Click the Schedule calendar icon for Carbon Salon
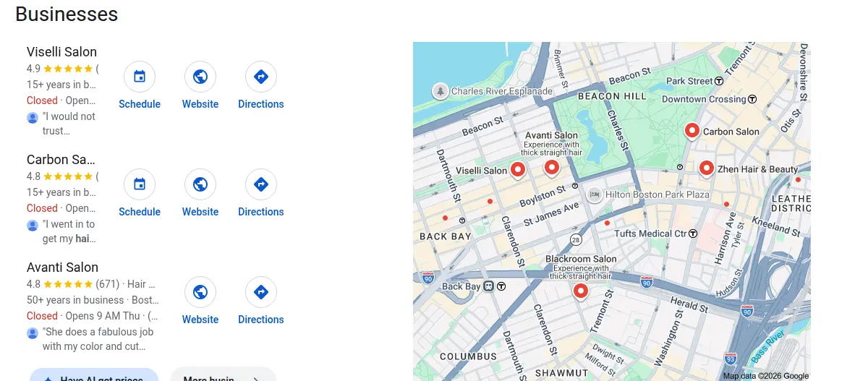 click(140, 184)
